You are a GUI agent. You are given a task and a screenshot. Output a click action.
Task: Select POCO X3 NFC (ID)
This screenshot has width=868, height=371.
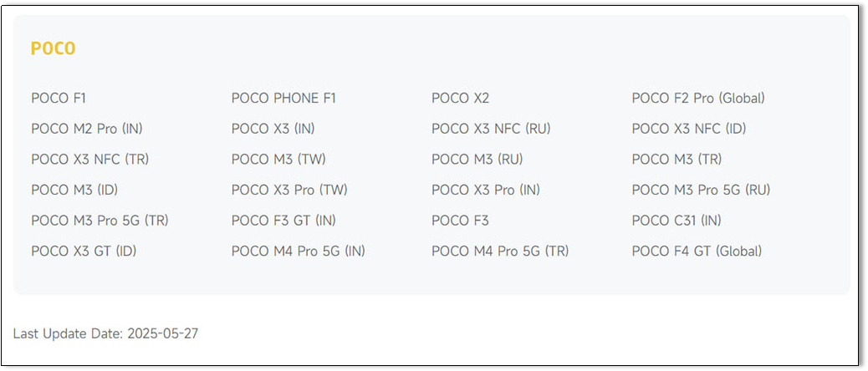click(689, 129)
